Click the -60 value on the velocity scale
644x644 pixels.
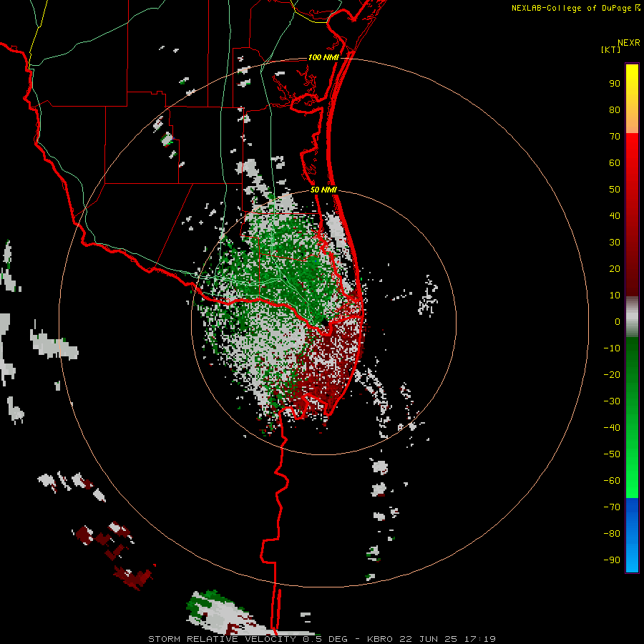pos(612,481)
